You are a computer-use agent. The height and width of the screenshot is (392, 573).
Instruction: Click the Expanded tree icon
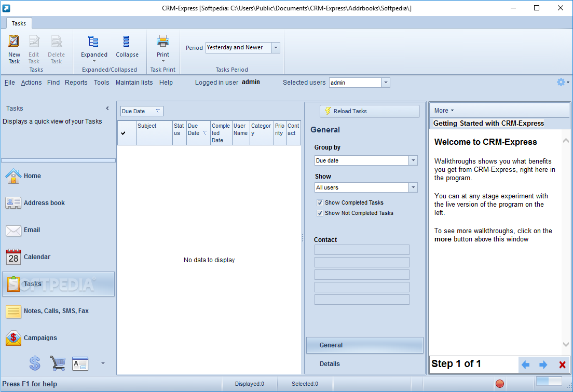[x=94, y=42]
